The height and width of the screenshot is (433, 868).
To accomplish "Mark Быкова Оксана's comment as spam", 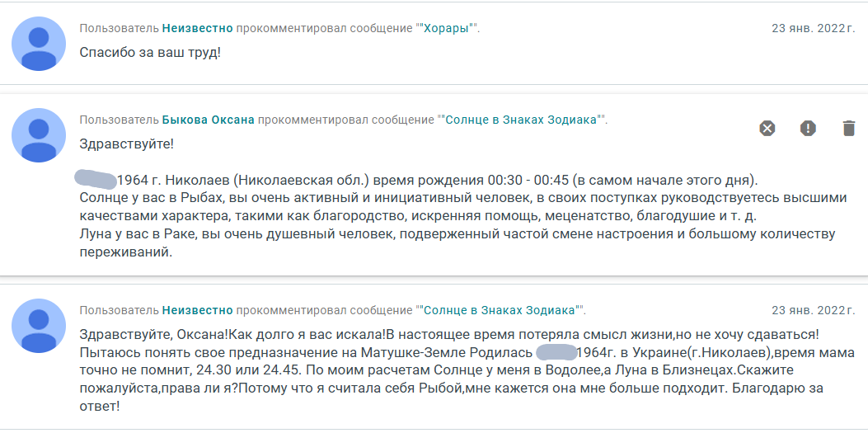I will (808, 129).
